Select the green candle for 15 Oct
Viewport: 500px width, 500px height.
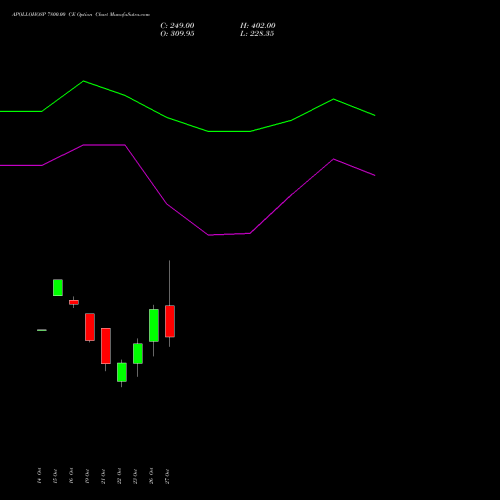coord(58,287)
